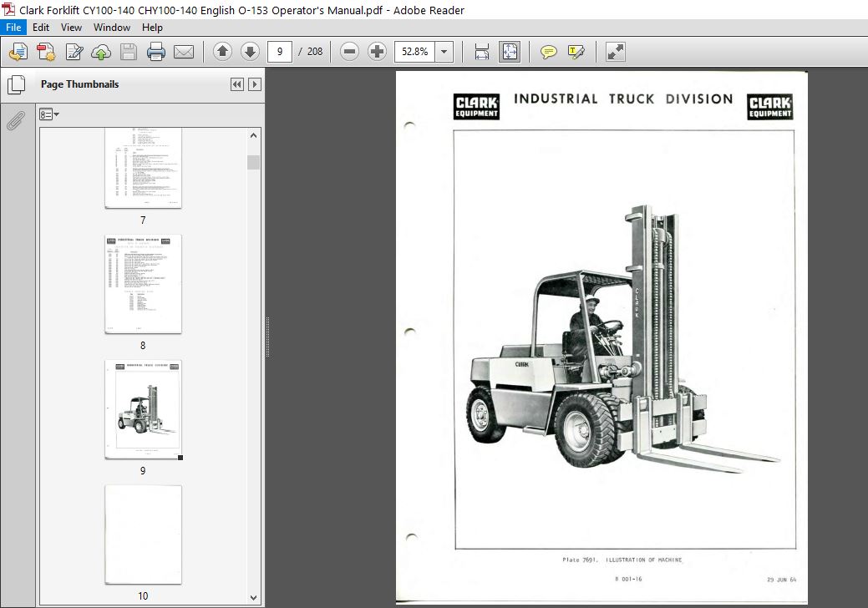Image resolution: width=868 pixels, height=608 pixels.
Task: Zoom out with the minus button
Action: pyautogui.click(x=349, y=52)
